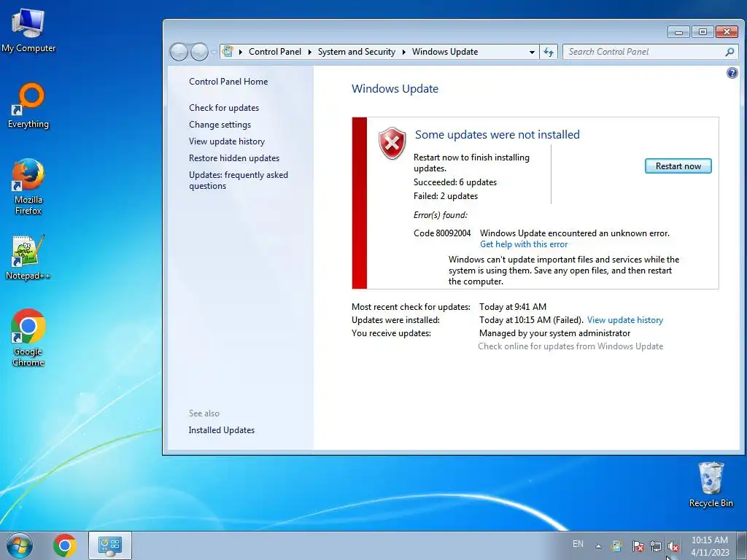Click 'Failed: 2 updates' text
This screenshot has height=560, width=747.
point(446,196)
